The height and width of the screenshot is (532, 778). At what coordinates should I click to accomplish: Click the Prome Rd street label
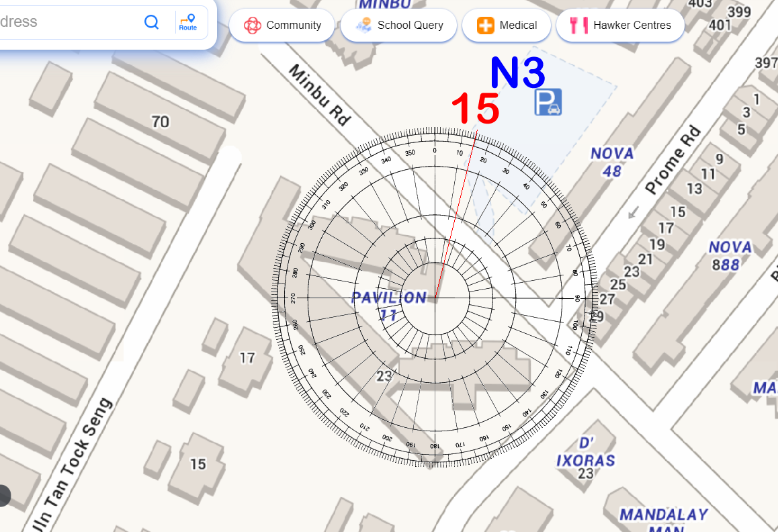point(673,160)
